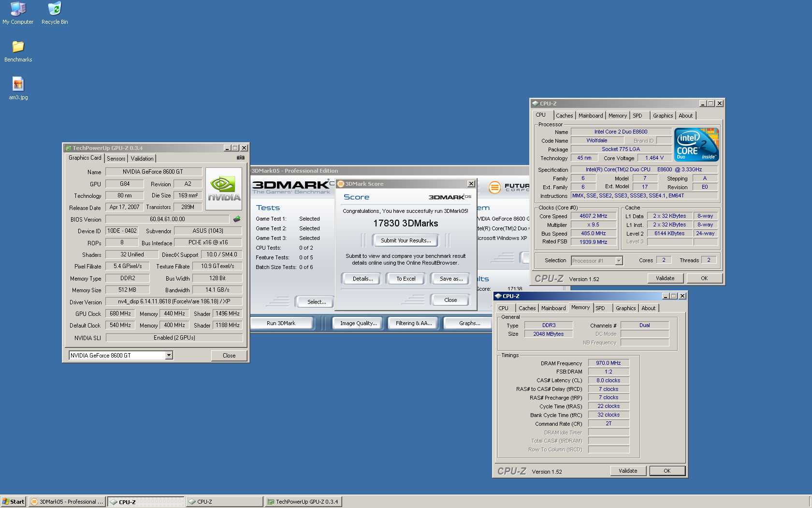
Task: Switch to the Validation tab in GPU-Z
Action: click(142, 159)
